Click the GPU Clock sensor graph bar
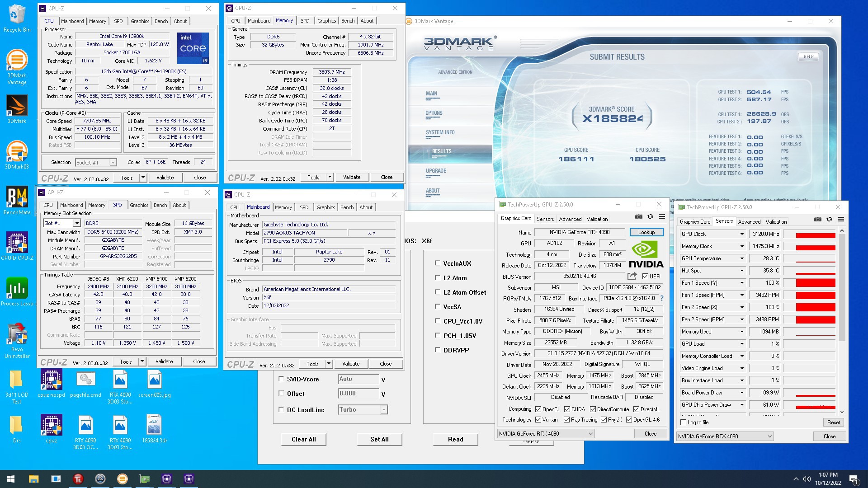Image resolution: width=868 pixels, height=488 pixels. coord(809,234)
